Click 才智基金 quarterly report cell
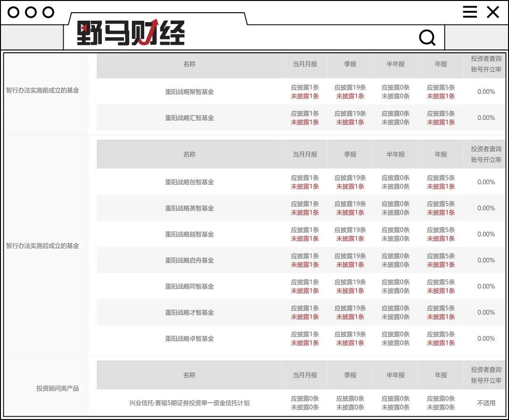Image resolution: width=509 pixels, height=420 pixels. click(350, 313)
